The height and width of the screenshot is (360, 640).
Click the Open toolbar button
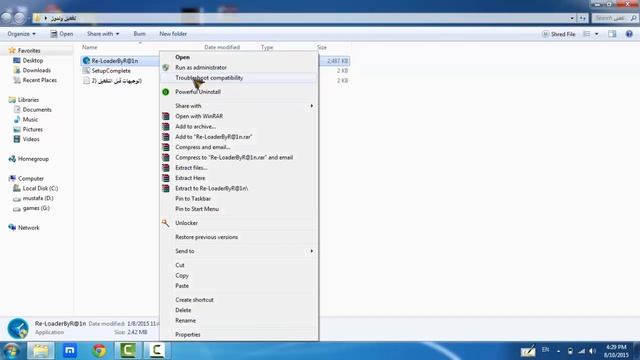(x=62, y=34)
